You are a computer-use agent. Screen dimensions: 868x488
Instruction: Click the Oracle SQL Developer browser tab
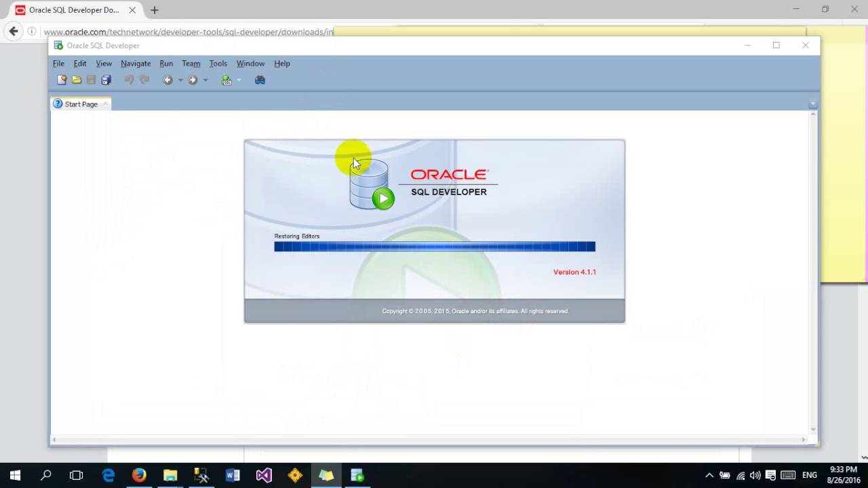click(75, 10)
